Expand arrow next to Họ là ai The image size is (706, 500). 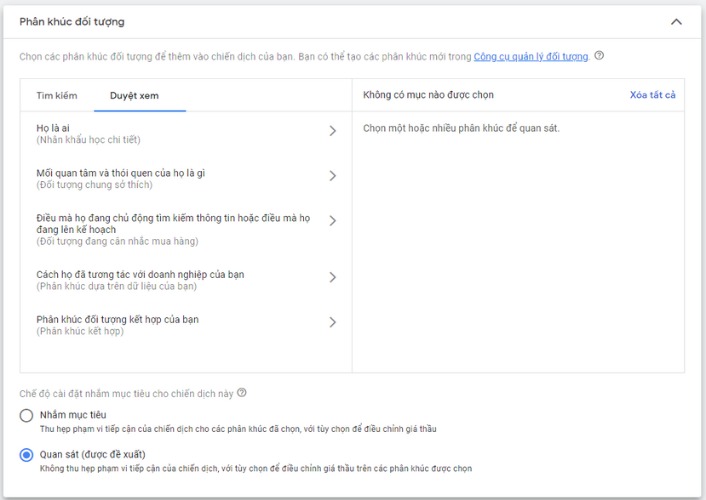333,130
